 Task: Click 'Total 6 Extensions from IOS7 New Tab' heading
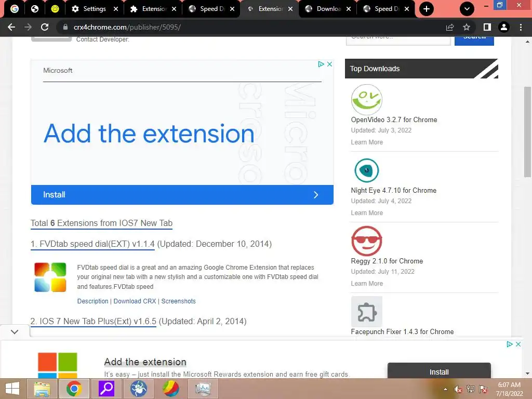point(101,223)
